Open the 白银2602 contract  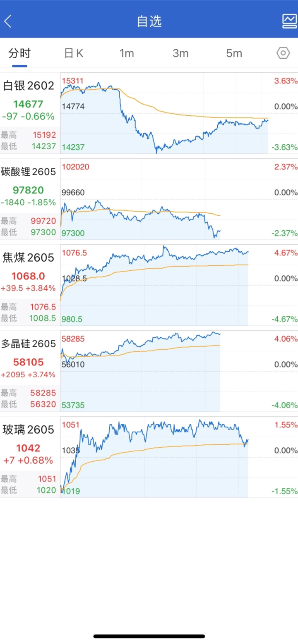[x=29, y=86]
